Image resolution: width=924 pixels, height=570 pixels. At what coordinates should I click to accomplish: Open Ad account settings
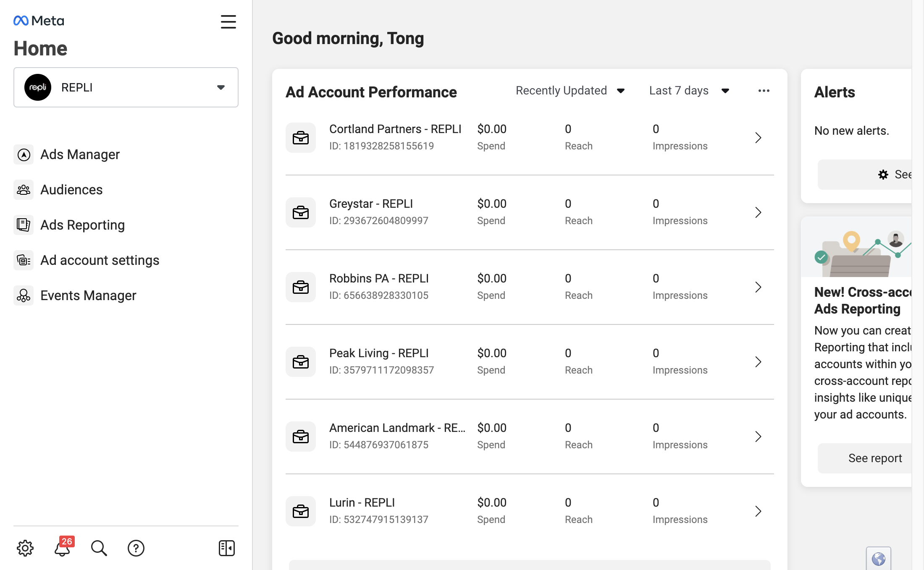87,260
